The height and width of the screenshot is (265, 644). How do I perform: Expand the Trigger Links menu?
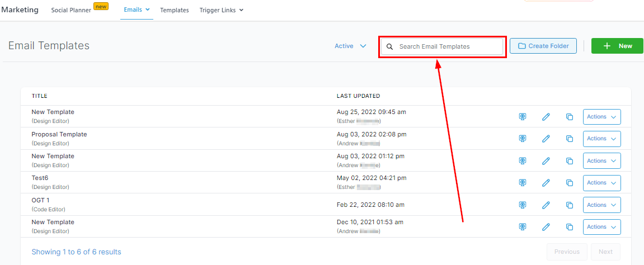(221, 10)
